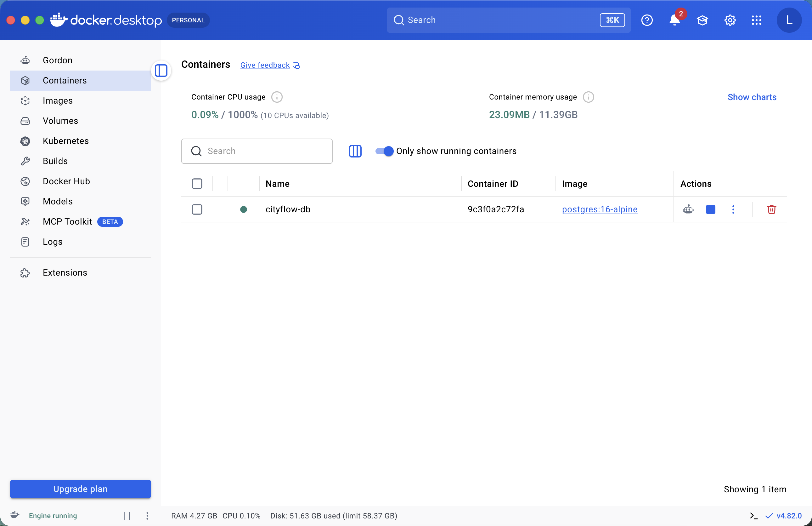The image size is (812, 526).
Task: Click the cityflow-db running status dot
Action: tap(243, 209)
